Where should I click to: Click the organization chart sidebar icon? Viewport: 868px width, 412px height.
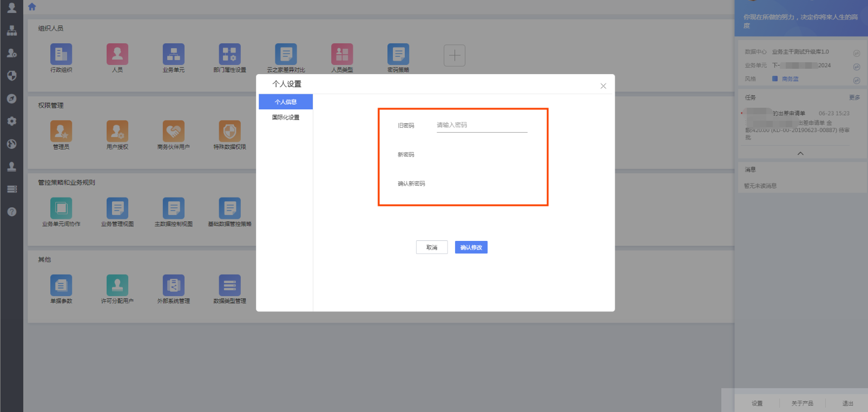(11, 30)
